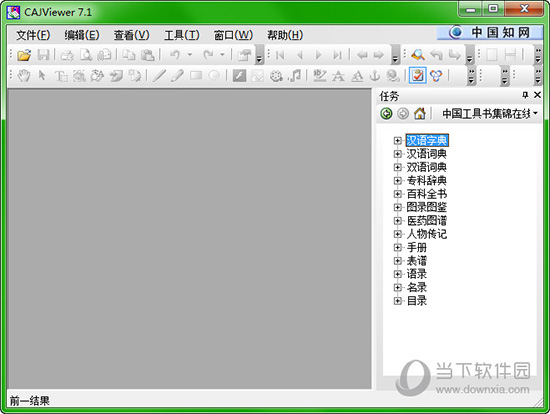This screenshot has width=550, height=414.
Task: Click the Undo arrow icon
Action: pyautogui.click(x=175, y=55)
